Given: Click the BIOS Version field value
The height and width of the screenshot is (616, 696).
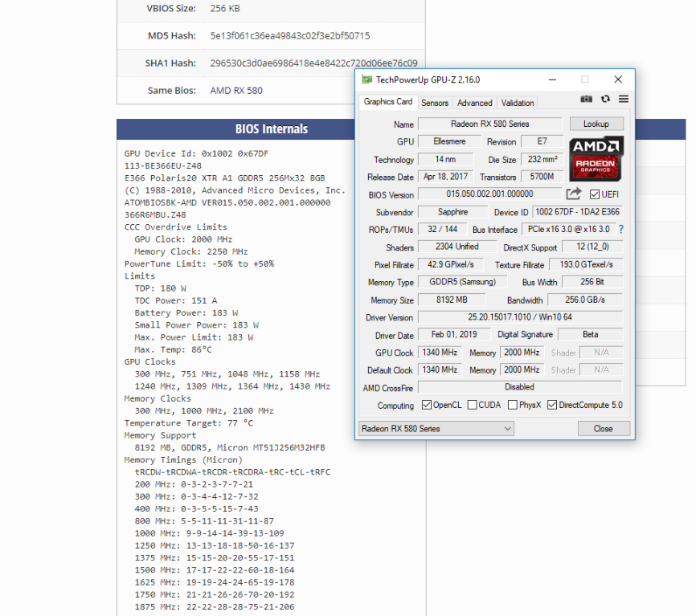Looking at the screenshot, I should click(490, 194).
